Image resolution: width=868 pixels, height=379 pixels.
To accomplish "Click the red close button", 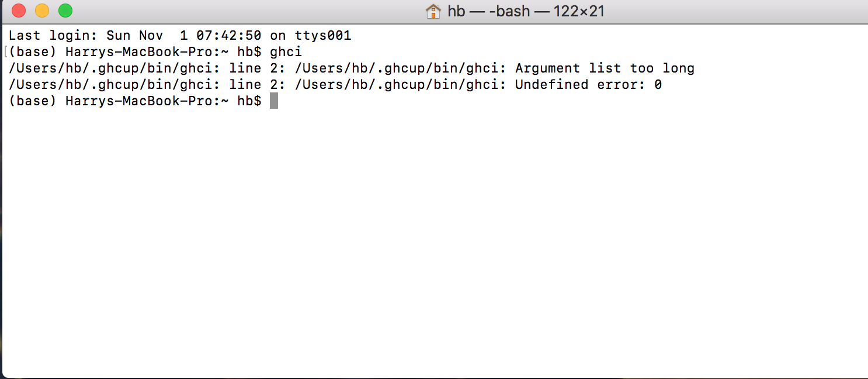I will click(18, 11).
